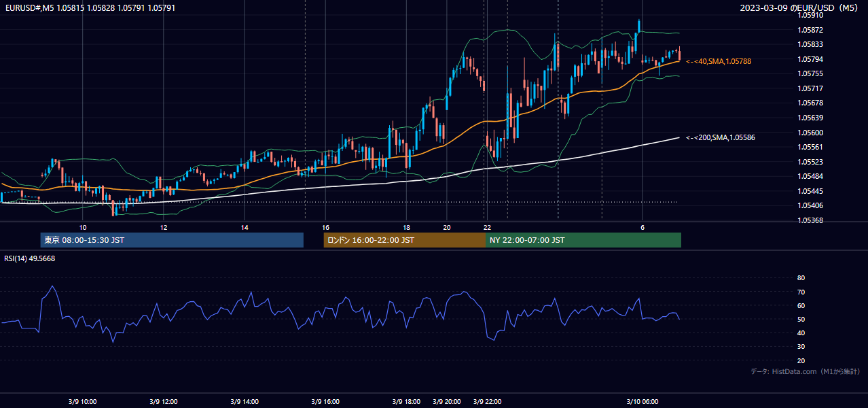Click the 3/9 18:00 bottom time label

[x=406, y=402]
